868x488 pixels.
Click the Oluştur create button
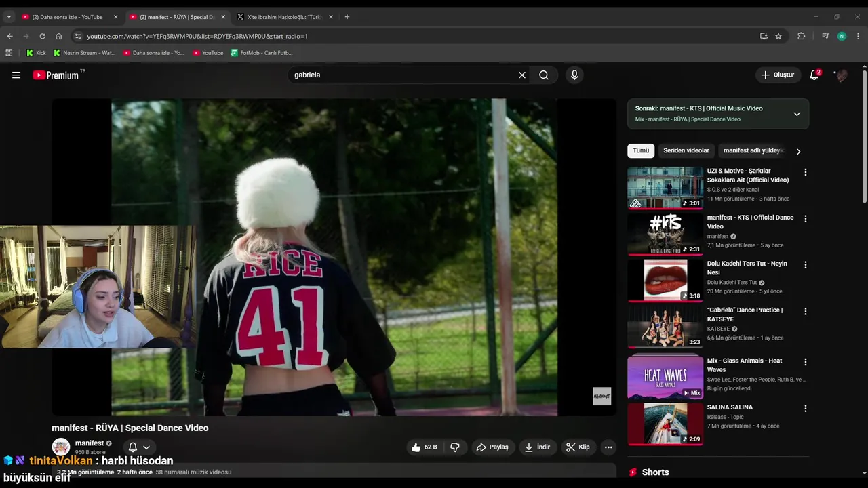tap(778, 75)
